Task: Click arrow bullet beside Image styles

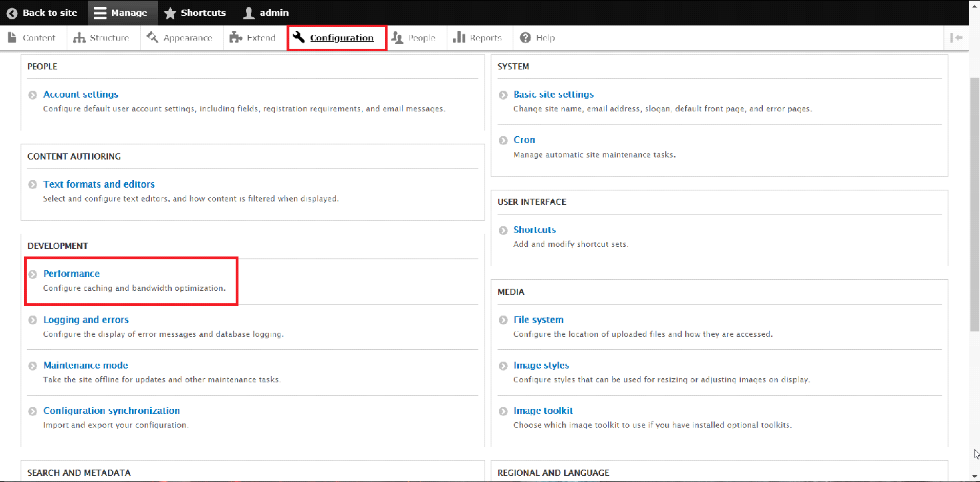Action: (x=504, y=366)
